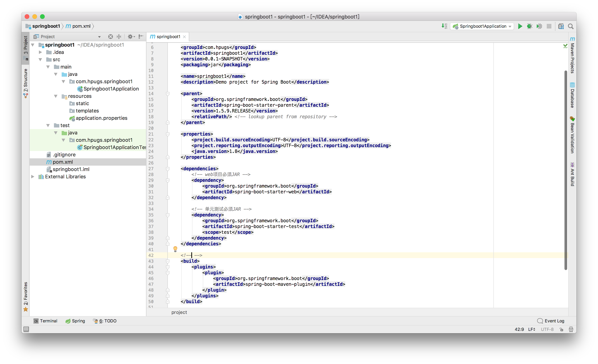Open Project Structure icon in toolbar
The image size is (598, 364).
(561, 26)
